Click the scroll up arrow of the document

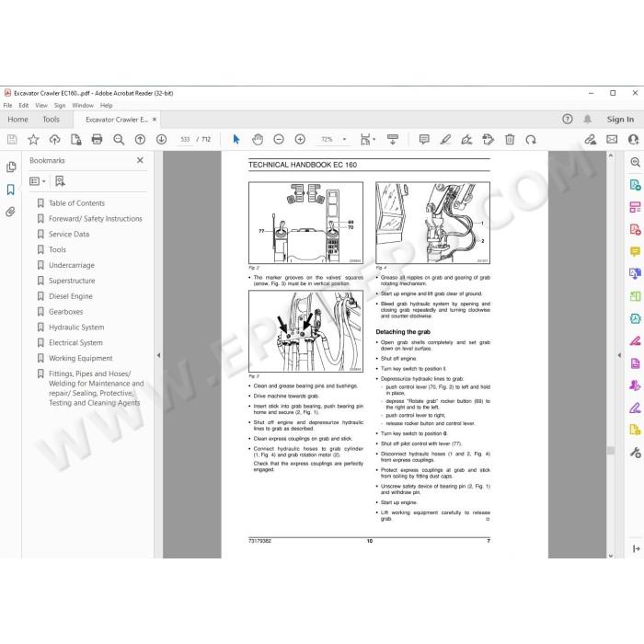click(x=611, y=155)
